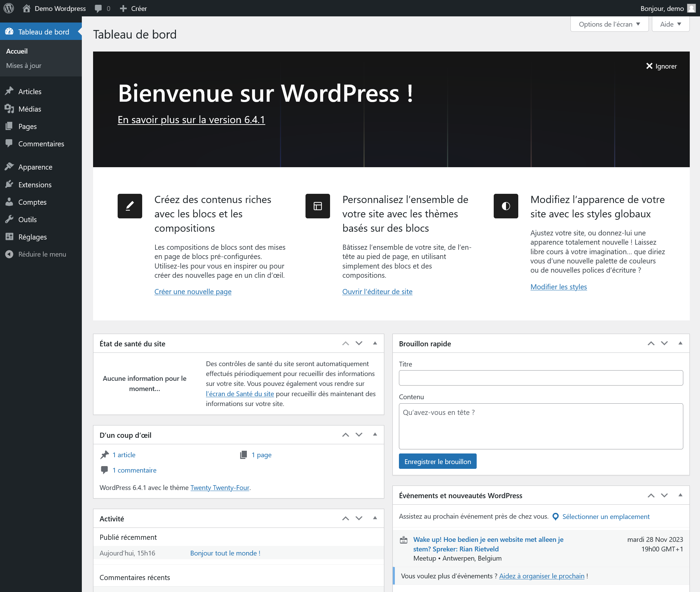The width and height of the screenshot is (700, 592).
Task: Click the Extensions plug icon
Action: click(x=9, y=184)
